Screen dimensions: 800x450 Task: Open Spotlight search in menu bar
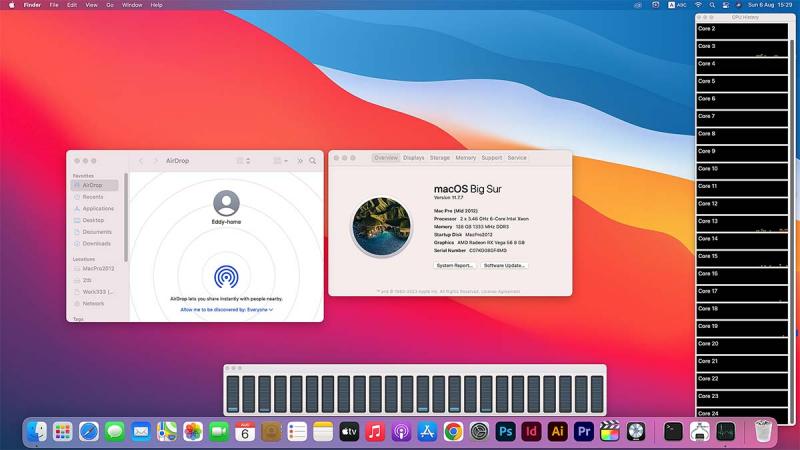tap(712, 5)
